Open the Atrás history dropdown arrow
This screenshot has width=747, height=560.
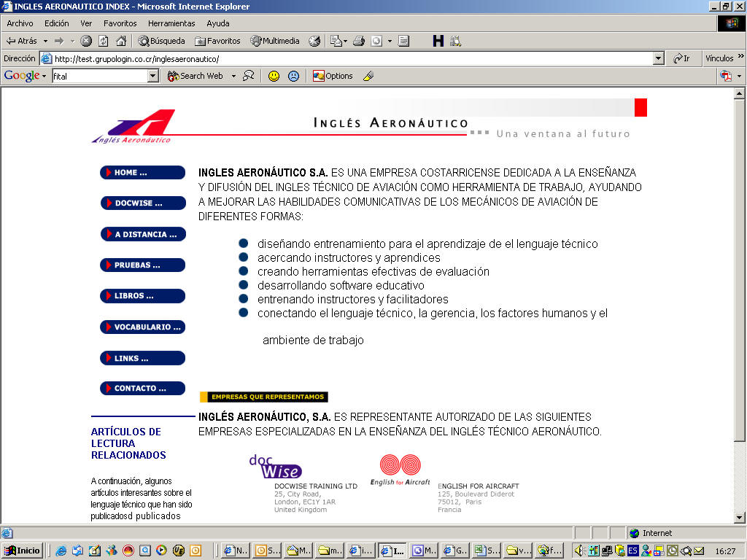click(x=45, y=42)
